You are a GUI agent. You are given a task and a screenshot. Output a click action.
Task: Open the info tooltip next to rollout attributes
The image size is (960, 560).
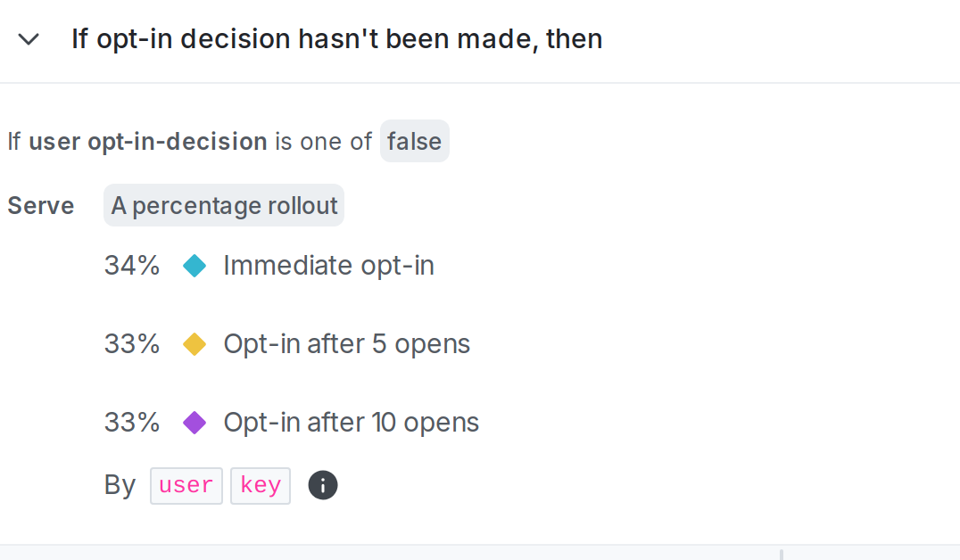[x=323, y=485]
